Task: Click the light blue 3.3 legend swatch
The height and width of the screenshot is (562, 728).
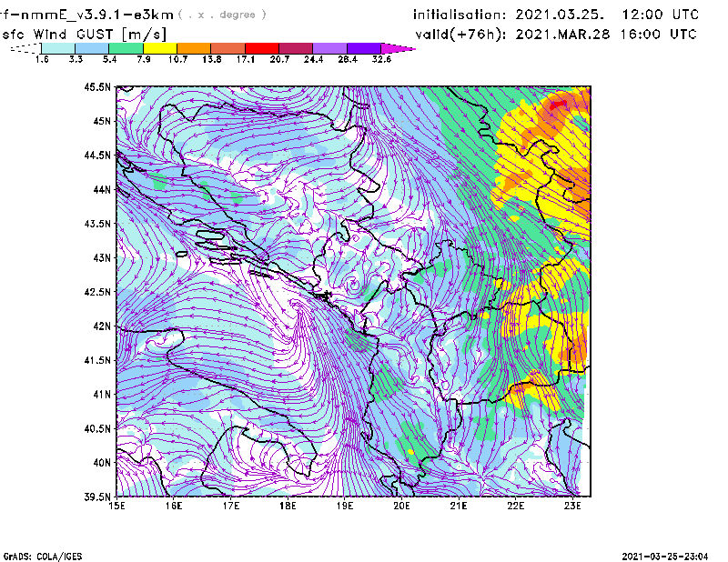Action: (x=92, y=48)
